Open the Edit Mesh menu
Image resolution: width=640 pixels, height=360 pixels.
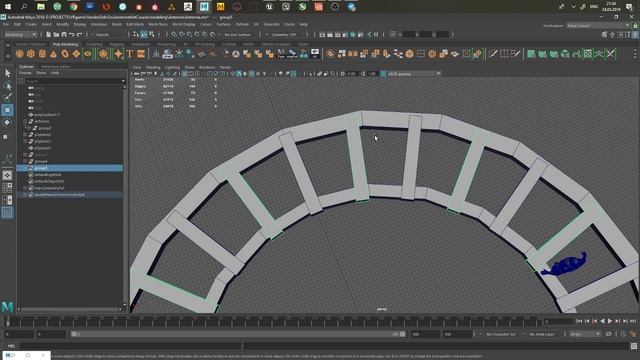pyautogui.click(x=135, y=24)
